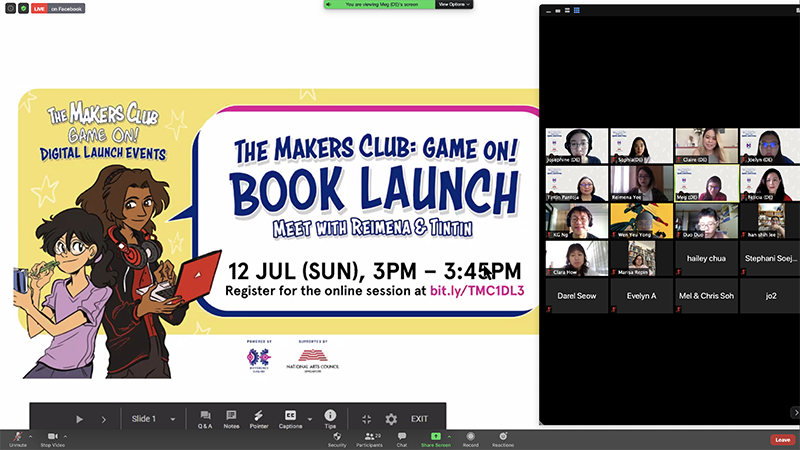This screenshot has height=450, width=800.
Task: Select han shih lee video tile
Action: (770, 221)
